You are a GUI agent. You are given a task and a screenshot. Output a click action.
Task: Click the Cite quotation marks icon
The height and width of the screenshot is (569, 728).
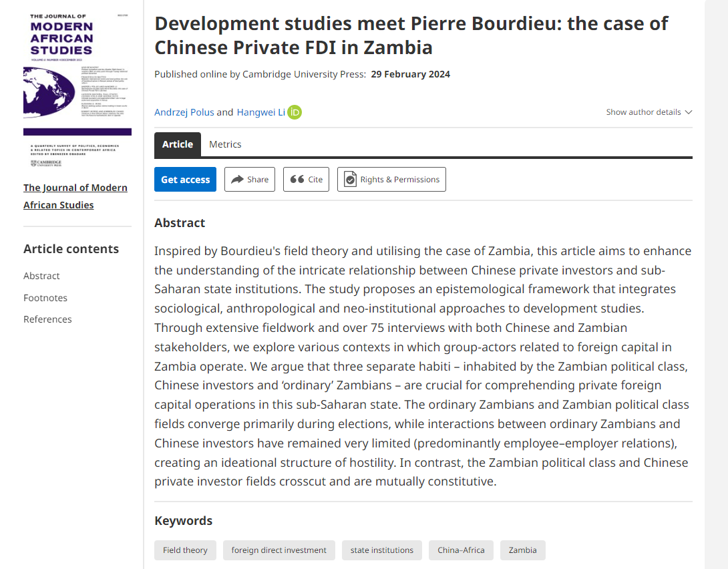click(x=297, y=179)
